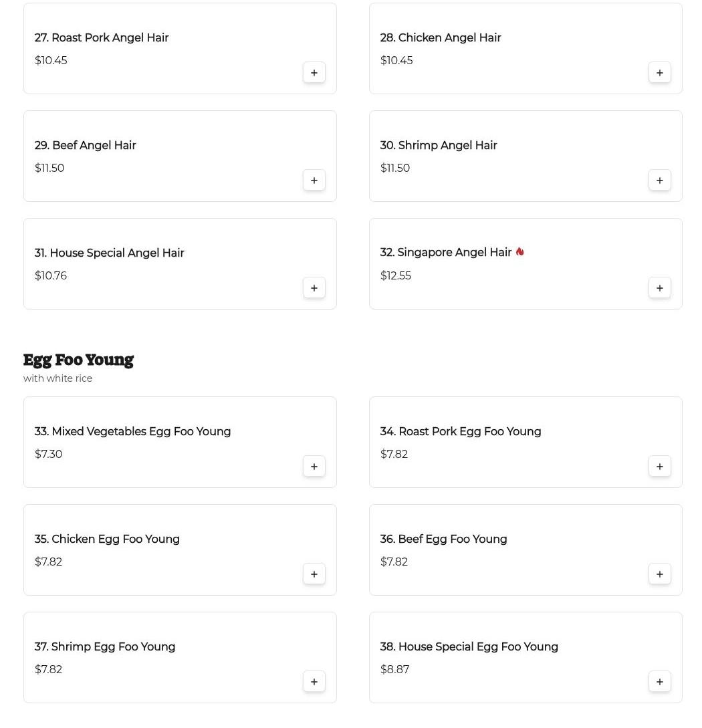Add House Special Angel Hair to order

tap(314, 288)
